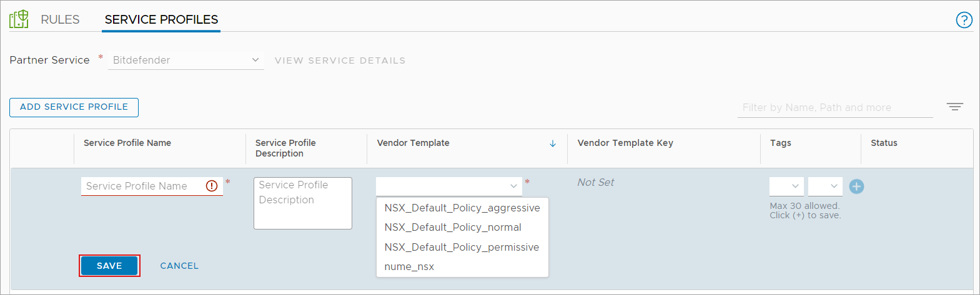
Task: Open the first Tags dropdown
Action: [x=786, y=186]
